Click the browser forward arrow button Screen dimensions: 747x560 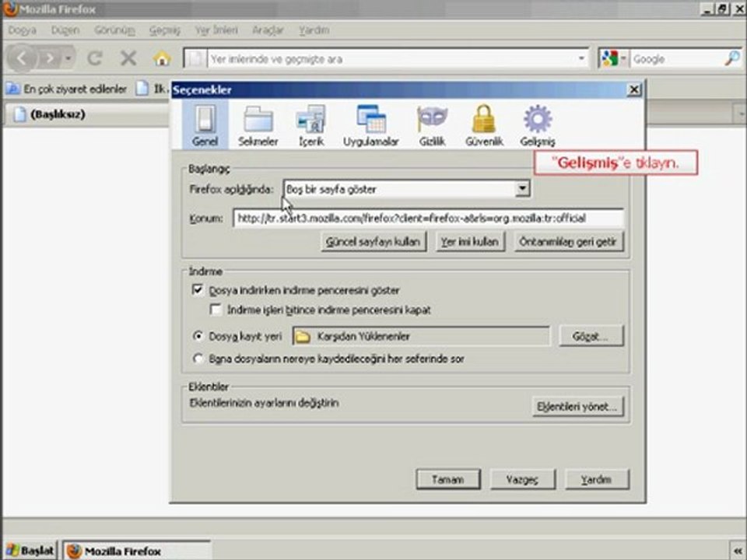pos(49,58)
